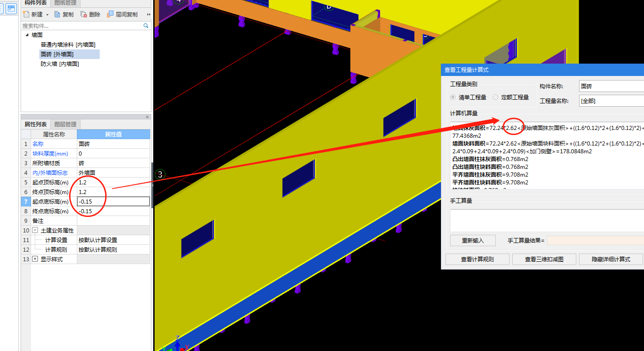Open the 新建 dropdown arrow
The image size is (644, 351).
(x=47, y=15)
